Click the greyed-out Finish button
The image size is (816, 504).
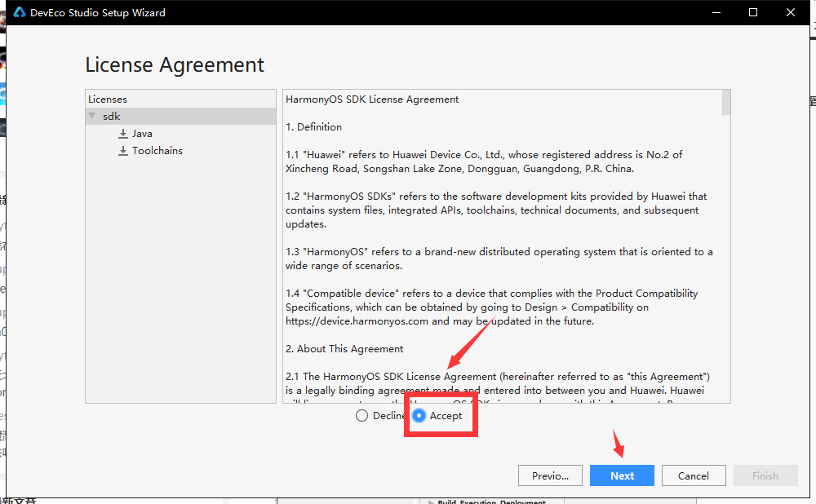(x=765, y=475)
